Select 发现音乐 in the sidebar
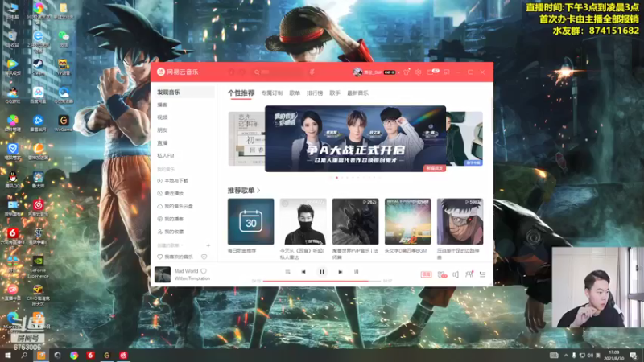 tap(183, 93)
